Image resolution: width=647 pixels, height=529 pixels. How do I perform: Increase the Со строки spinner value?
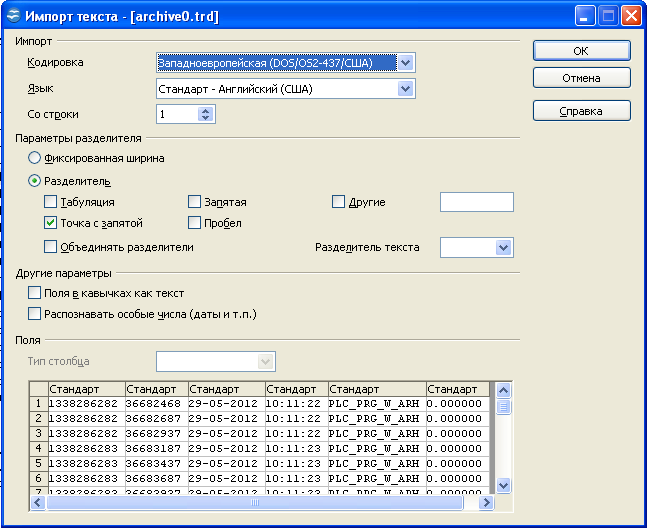point(205,110)
